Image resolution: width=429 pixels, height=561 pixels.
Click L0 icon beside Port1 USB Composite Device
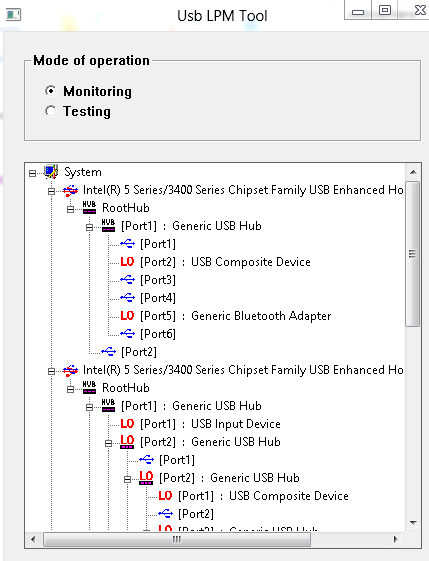coord(165,496)
